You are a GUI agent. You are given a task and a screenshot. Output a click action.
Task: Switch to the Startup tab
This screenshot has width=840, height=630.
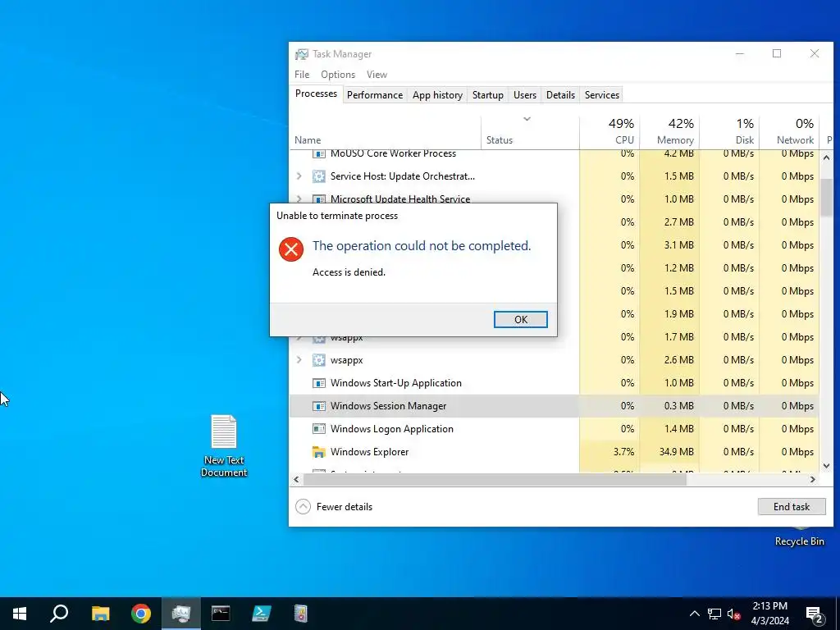pyautogui.click(x=487, y=95)
